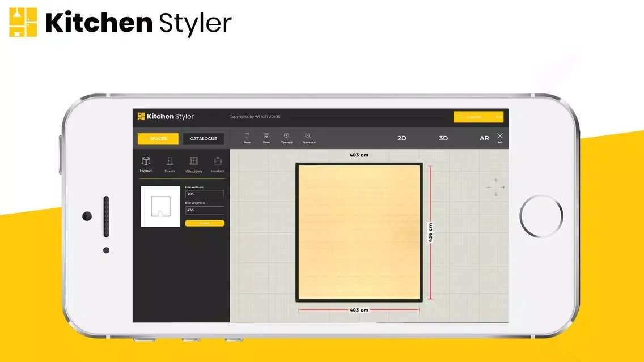Switch to AR view

[484, 138]
